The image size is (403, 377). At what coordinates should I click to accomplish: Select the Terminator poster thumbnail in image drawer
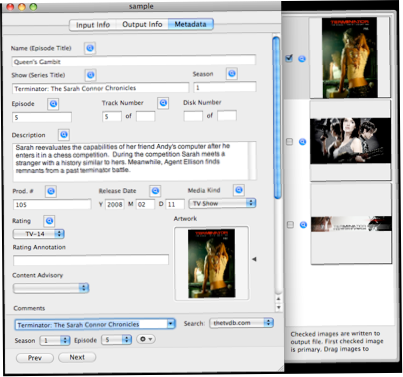coord(349,57)
